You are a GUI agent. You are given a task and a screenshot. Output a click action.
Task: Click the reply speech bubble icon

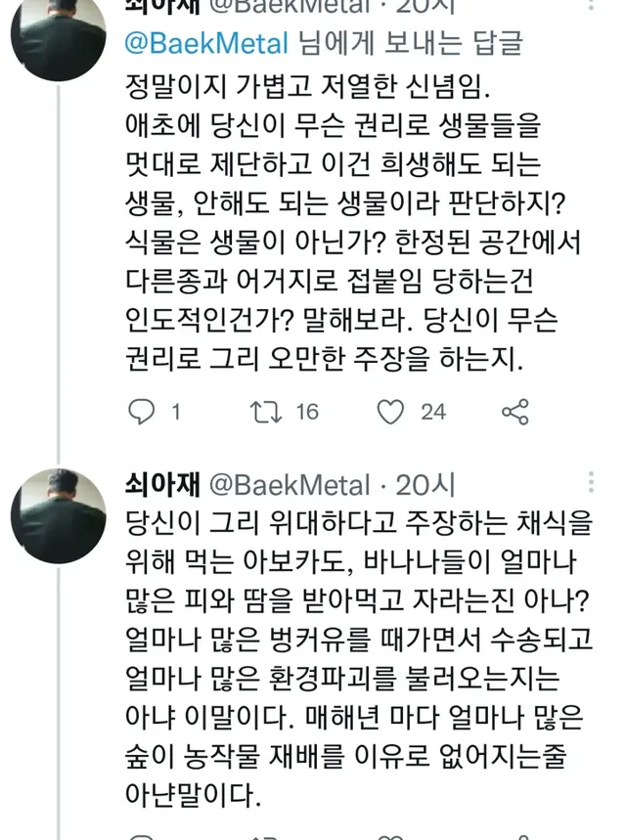coord(142,412)
